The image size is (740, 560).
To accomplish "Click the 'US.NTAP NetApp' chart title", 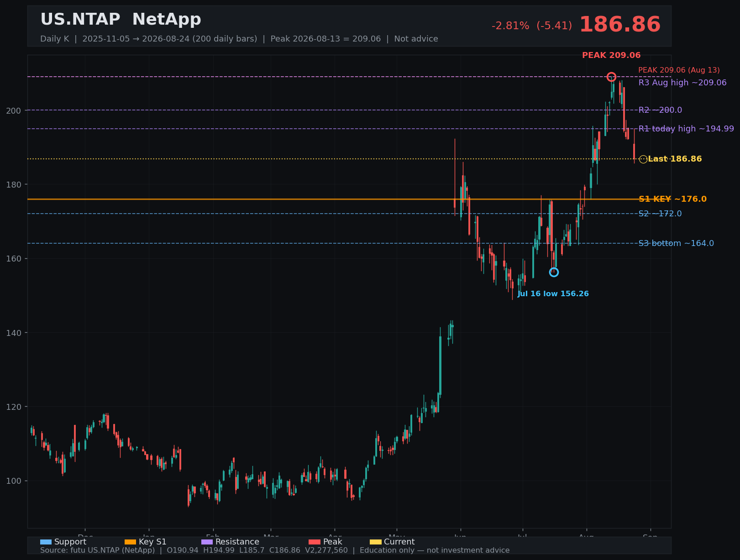I will pyautogui.click(x=121, y=20).
